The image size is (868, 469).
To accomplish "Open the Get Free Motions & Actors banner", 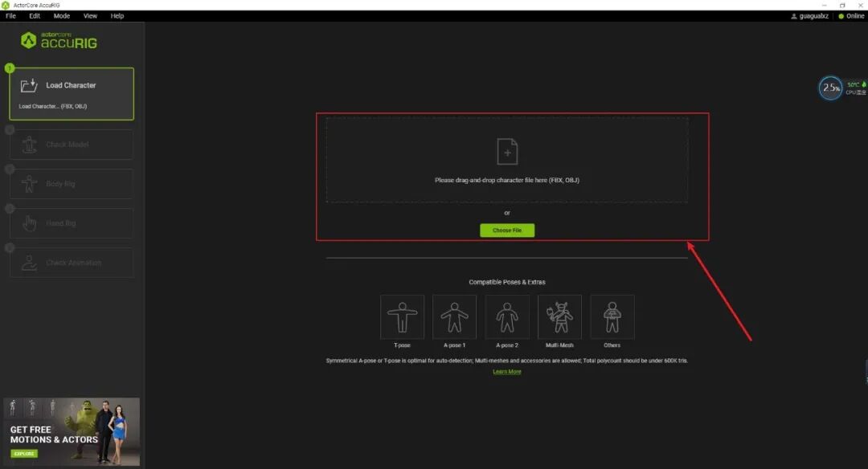I will [x=72, y=431].
